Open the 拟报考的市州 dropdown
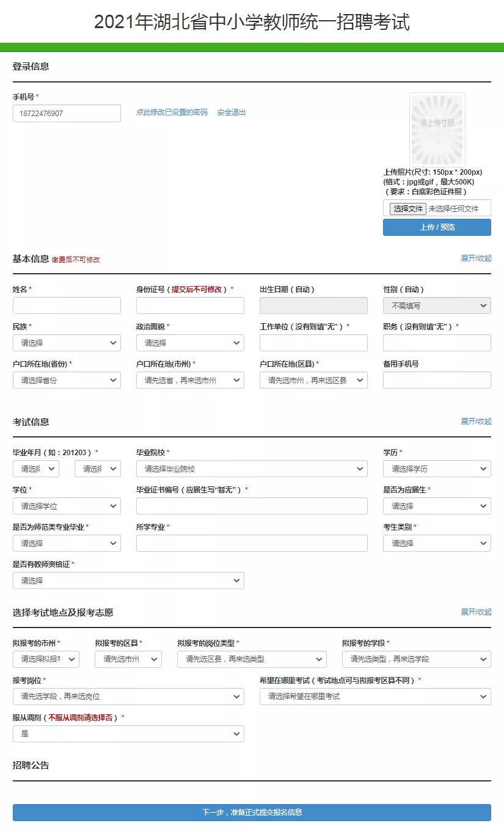Viewport: 504px width, 834px height. point(46,659)
